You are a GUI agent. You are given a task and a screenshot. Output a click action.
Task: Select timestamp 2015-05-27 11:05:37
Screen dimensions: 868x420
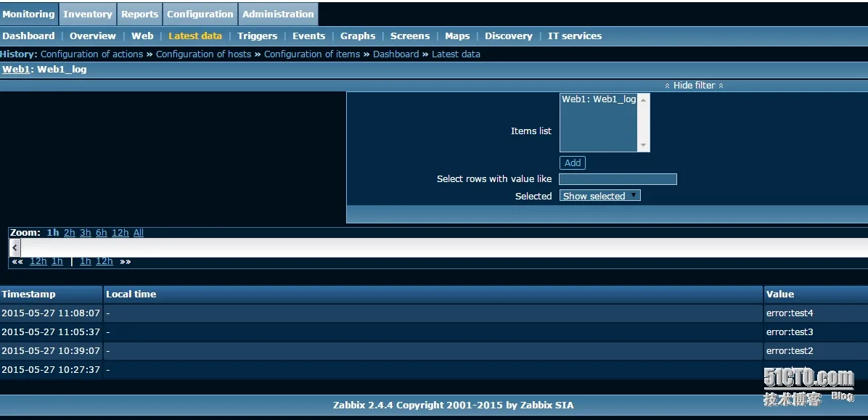point(51,332)
